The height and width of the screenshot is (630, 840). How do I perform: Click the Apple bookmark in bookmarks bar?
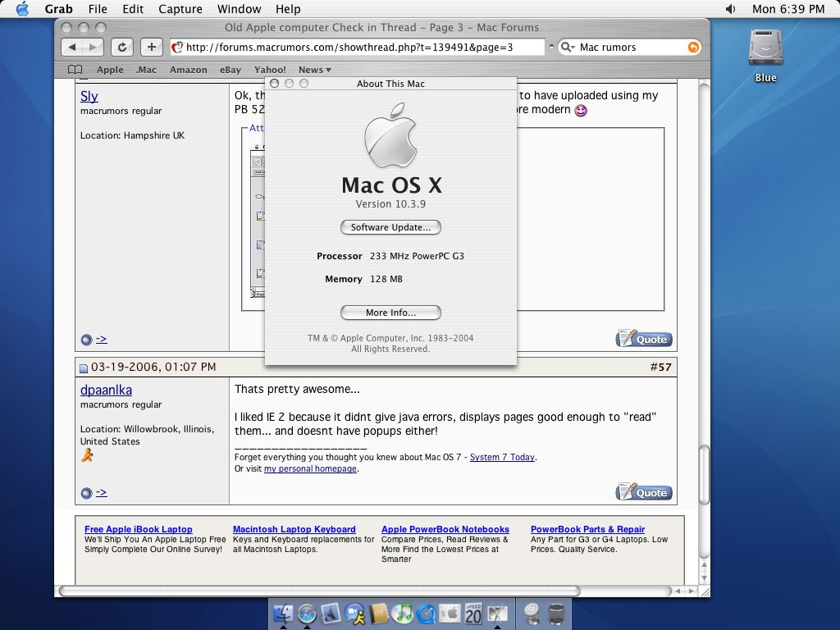(x=110, y=70)
